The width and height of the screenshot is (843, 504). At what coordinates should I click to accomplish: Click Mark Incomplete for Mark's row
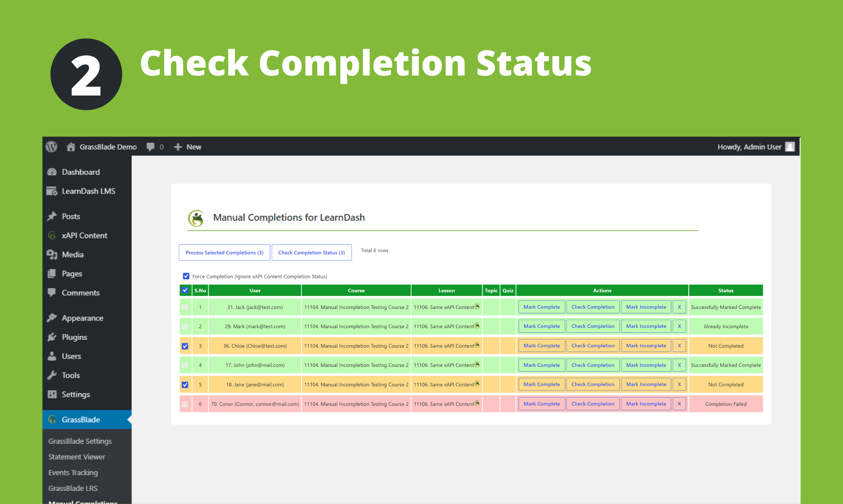pos(646,326)
